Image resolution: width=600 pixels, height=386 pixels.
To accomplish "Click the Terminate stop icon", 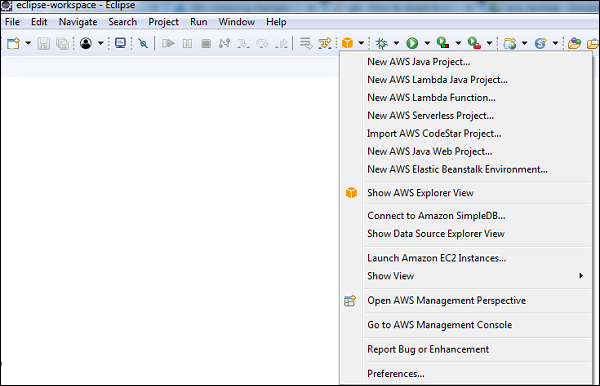I will tap(206, 43).
